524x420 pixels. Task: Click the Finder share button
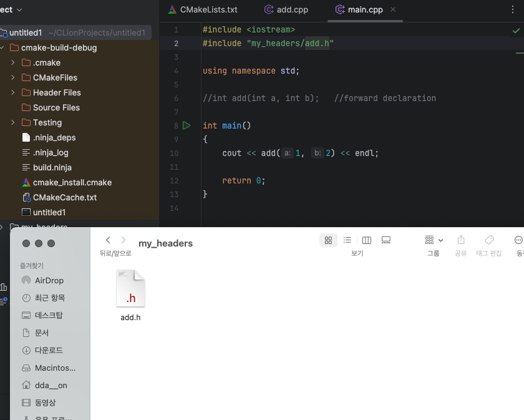pos(461,240)
